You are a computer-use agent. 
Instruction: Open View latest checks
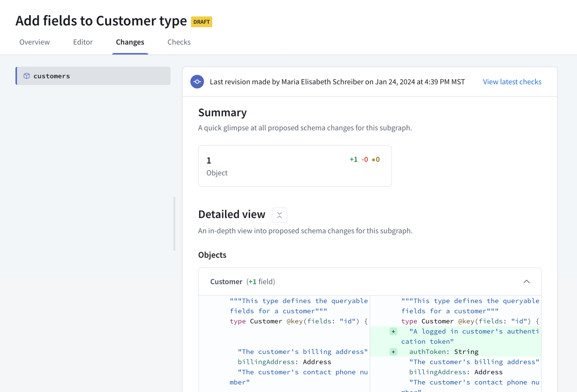click(512, 82)
